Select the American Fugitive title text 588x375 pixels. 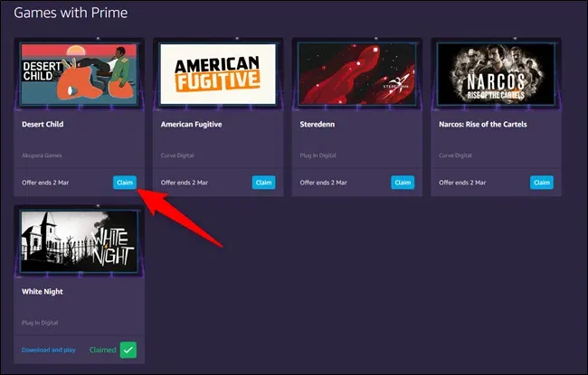(191, 124)
